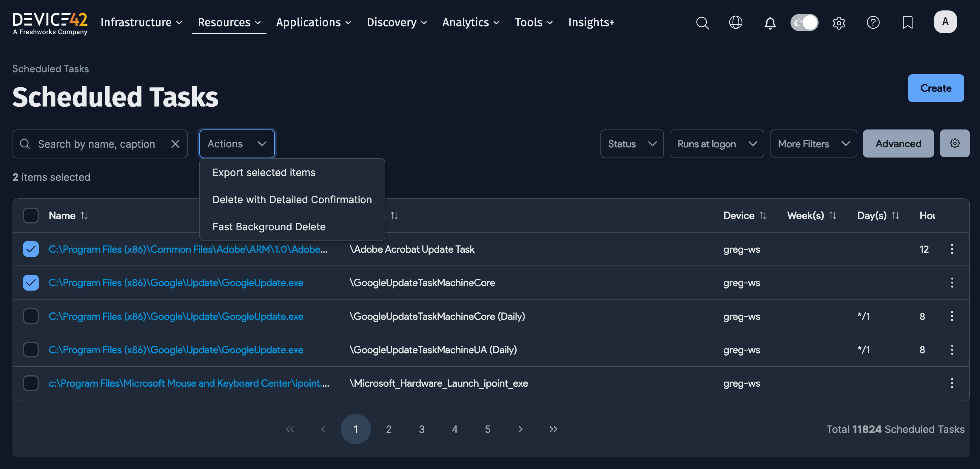Select all rows with the header checkbox

pos(30,215)
